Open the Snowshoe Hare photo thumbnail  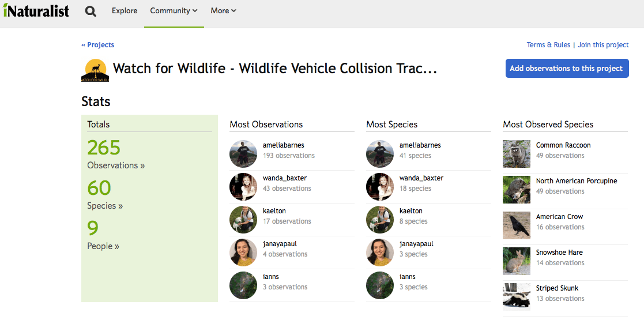click(x=517, y=261)
